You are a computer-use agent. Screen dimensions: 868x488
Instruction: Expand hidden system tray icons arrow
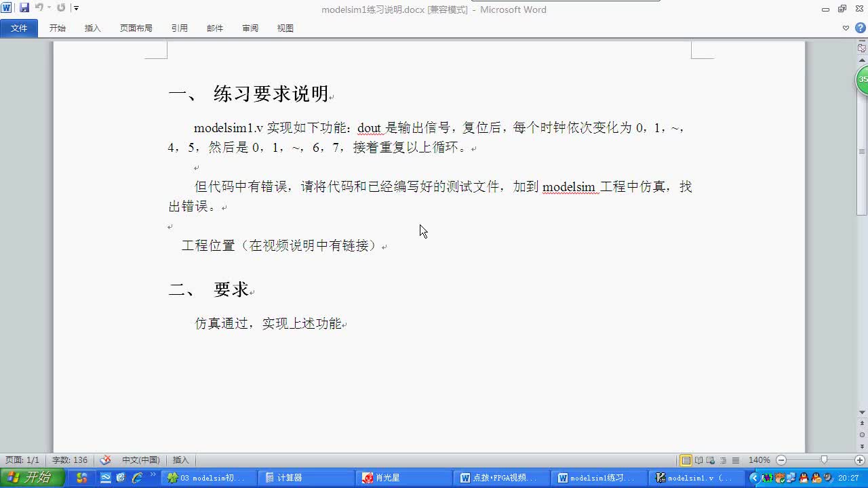point(754,478)
